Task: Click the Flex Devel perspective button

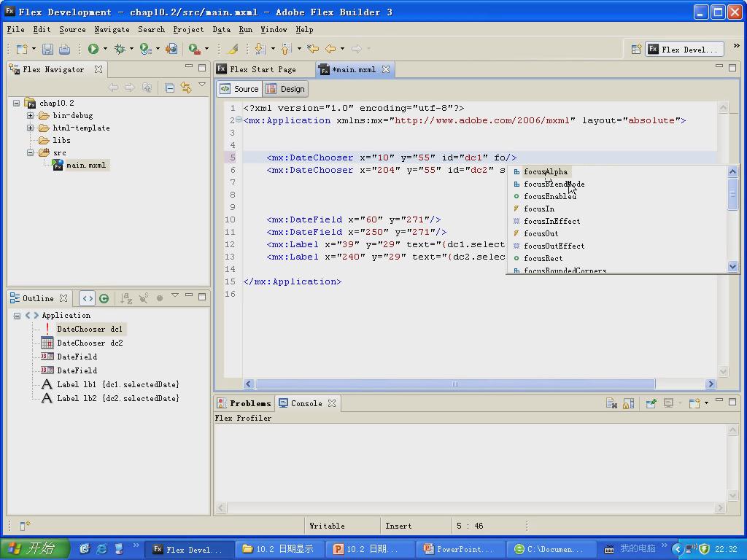Action: coord(684,49)
